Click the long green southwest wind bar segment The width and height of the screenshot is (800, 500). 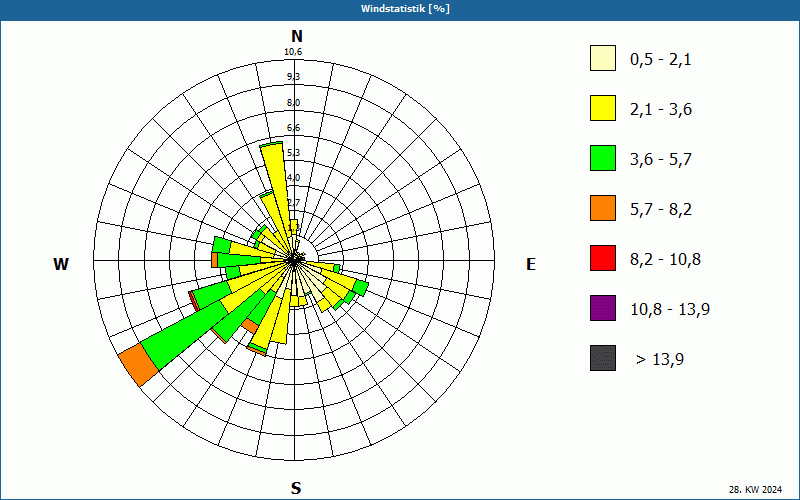click(x=185, y=334)
